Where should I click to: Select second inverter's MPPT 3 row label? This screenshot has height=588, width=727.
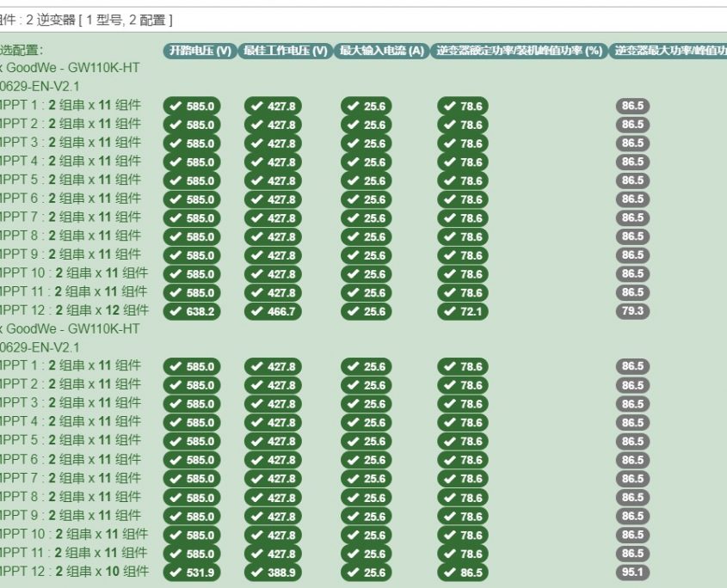click(71, 403)
